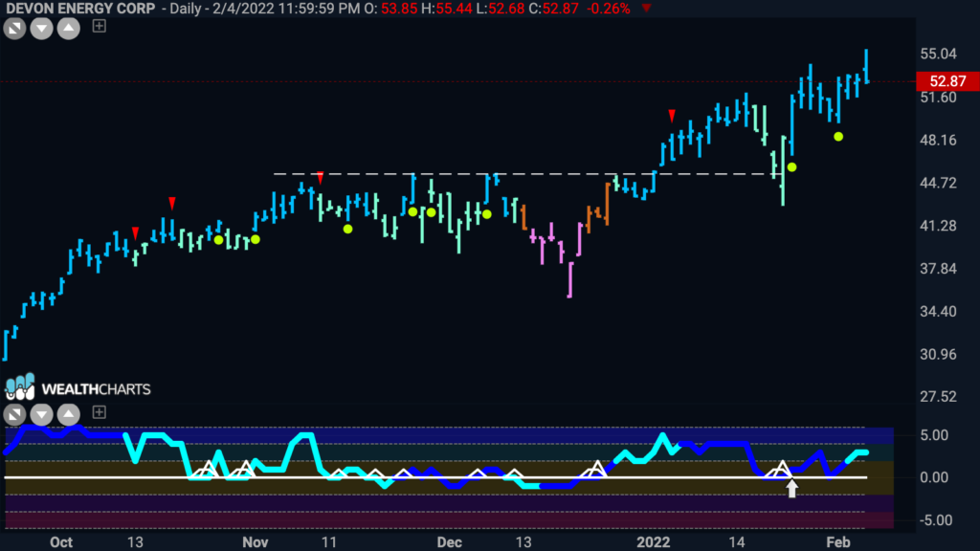Click the 5.00 oscillator axis label
Viewport: 980px width, 551px height.
click(934, 435)
